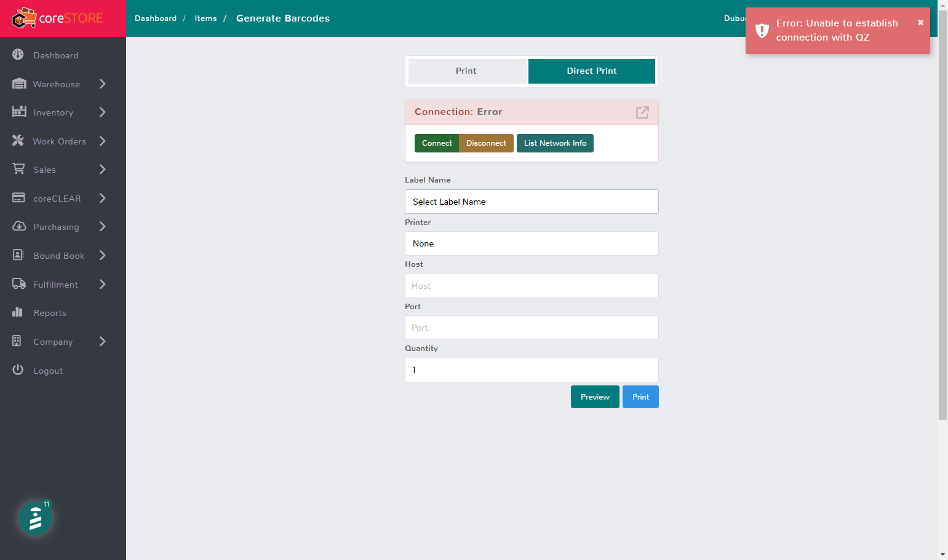Open the Printer dropdown showing None
Image resolution: width=948 pixels, height=560 pixels.
point(532,243)
